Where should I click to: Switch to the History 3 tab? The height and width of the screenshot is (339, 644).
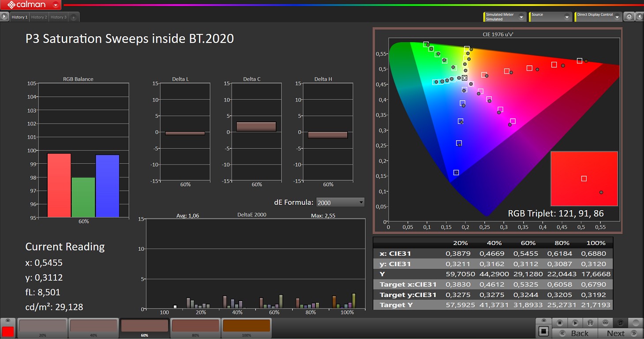click(58, 17)
